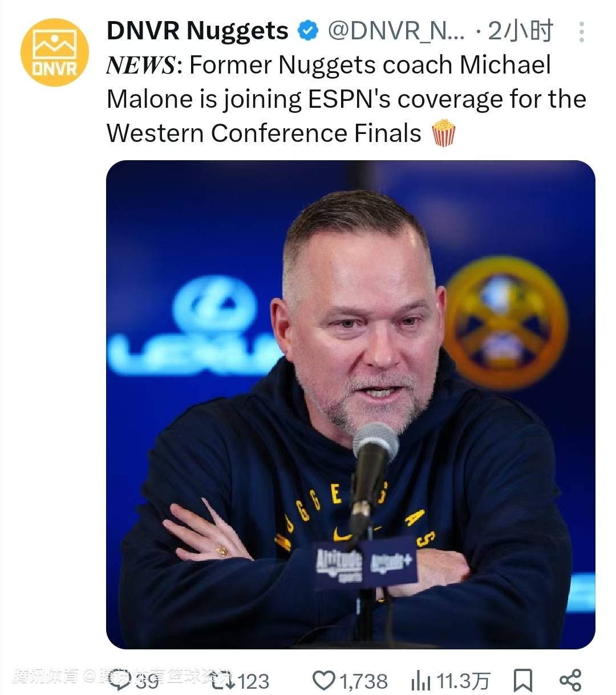
Task: Click the 123 reposts count
Action: [x=253, y=681]
